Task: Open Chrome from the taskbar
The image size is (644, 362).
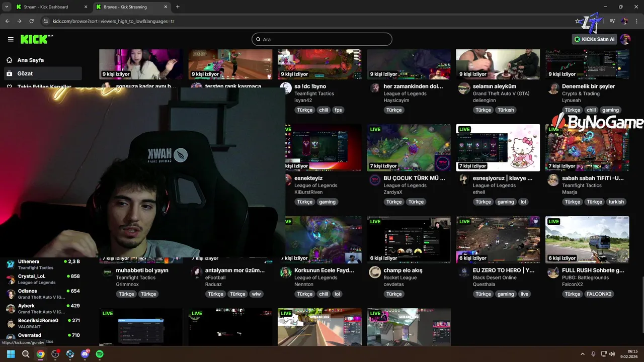Action: (40, 354)
